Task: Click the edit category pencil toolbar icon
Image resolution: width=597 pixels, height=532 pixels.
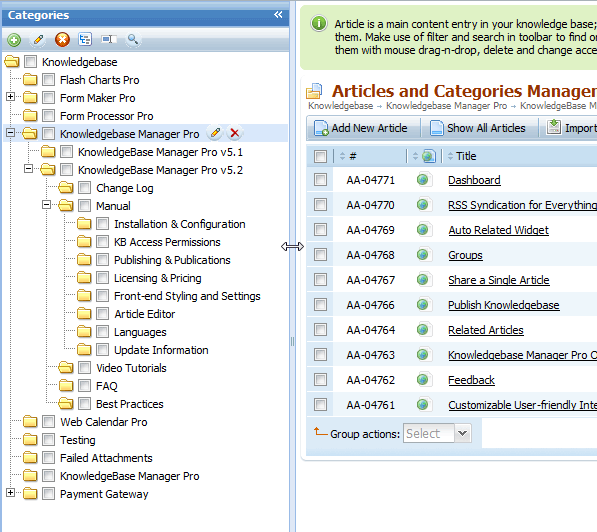Action: pyautogui.click(x=38, y=40)
